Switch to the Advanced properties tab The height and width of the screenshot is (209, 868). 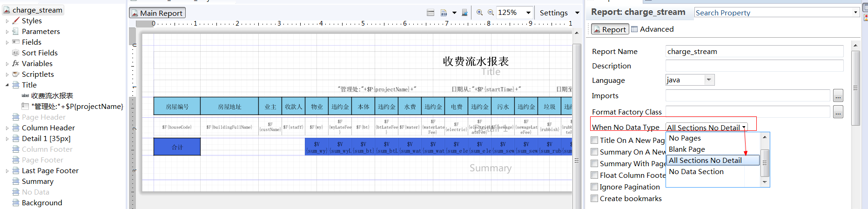(652, 29)
